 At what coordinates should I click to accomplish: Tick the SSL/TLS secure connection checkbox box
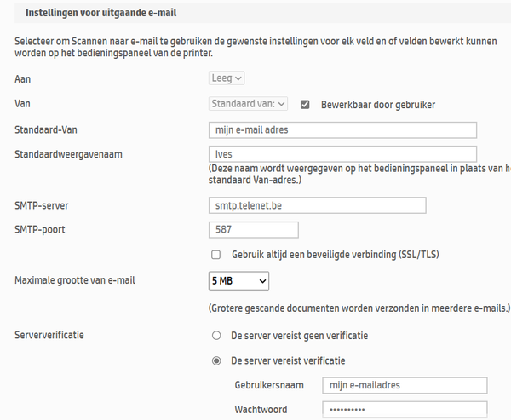216,255
